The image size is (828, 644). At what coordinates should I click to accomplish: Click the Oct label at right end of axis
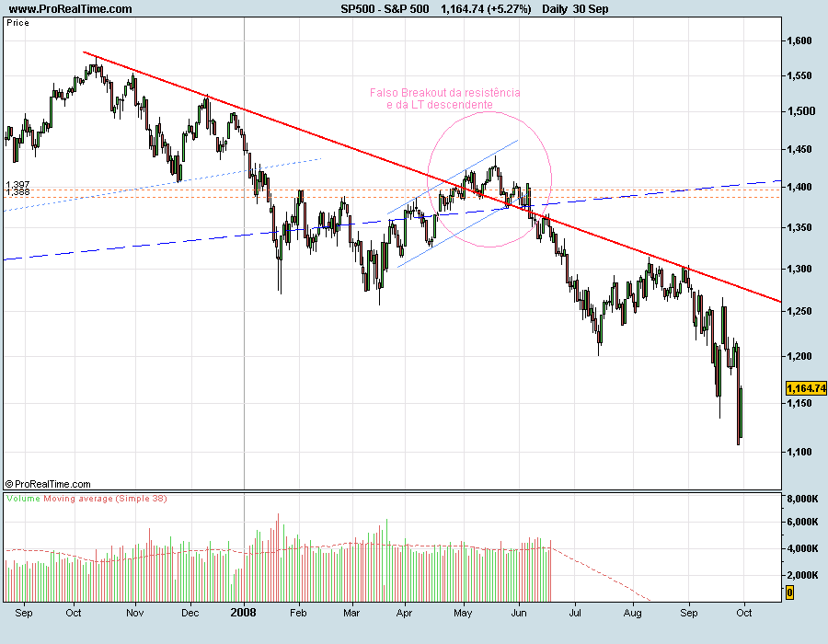coord(744,613)
